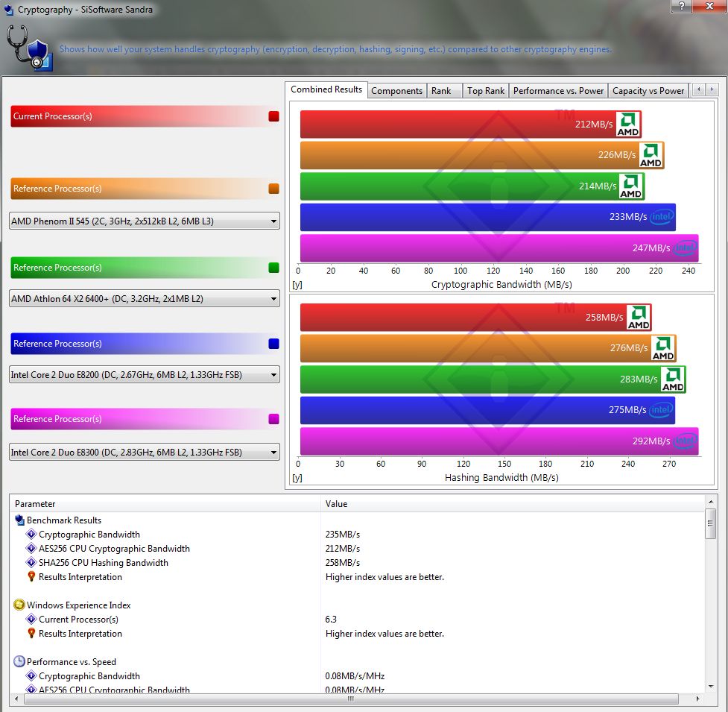This screenshot has height=712, width=728.
Task: Close the Cryptography window
Action: coord(709,6)
